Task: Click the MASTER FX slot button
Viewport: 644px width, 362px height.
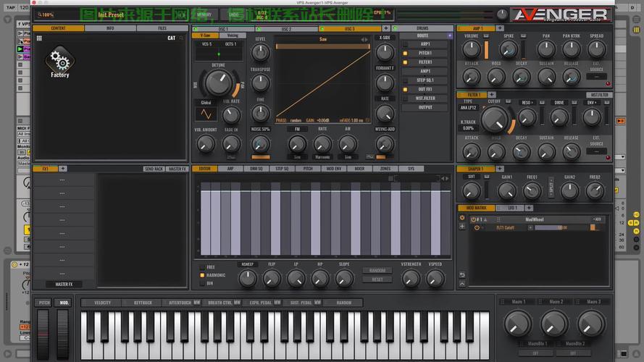Action: point(64,285)
